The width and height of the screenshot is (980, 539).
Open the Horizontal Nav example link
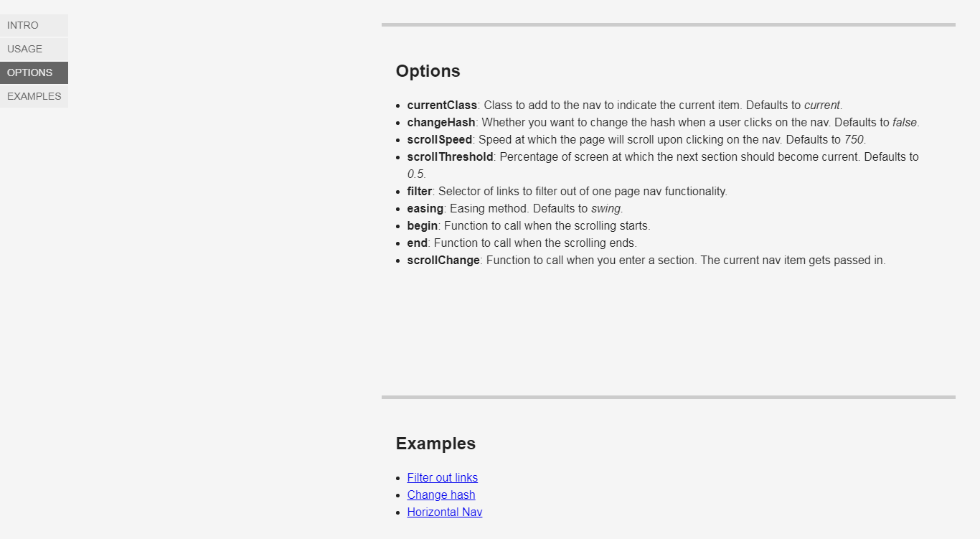click(445, 512)
